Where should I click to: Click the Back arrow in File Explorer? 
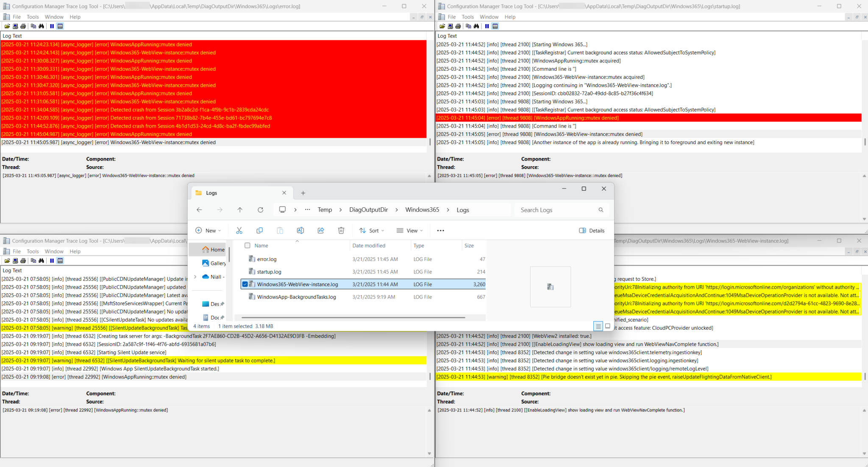coord(199,210)
